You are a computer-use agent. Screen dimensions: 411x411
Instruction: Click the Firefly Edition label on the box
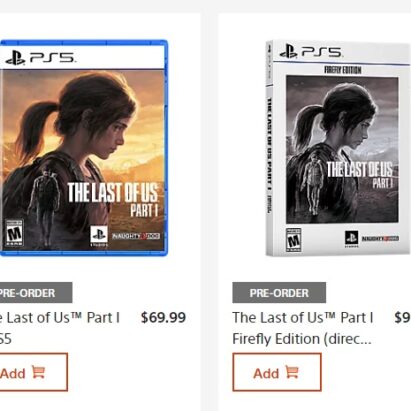tap(343, 70)
